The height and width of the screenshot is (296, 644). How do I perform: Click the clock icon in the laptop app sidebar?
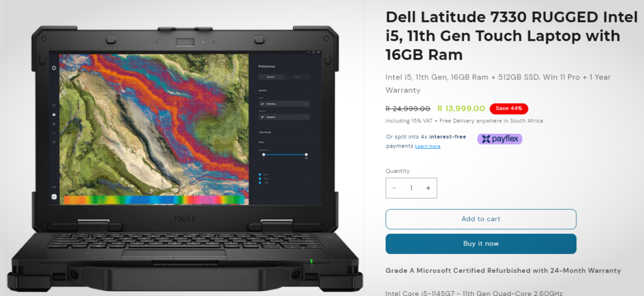tap(54, 105)
